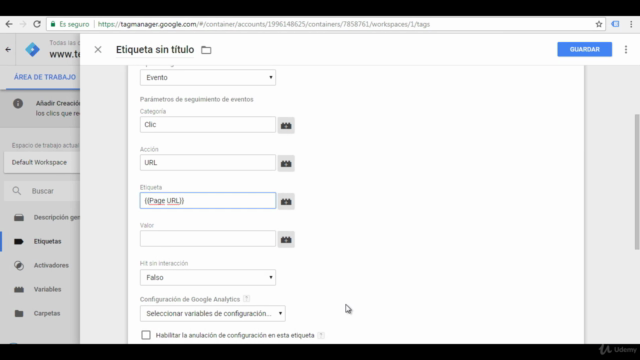Image resolution: width=640 pixels, height=360 pixels.
Task: Click the Activadores trigger icon
Action: coord(19,265)
